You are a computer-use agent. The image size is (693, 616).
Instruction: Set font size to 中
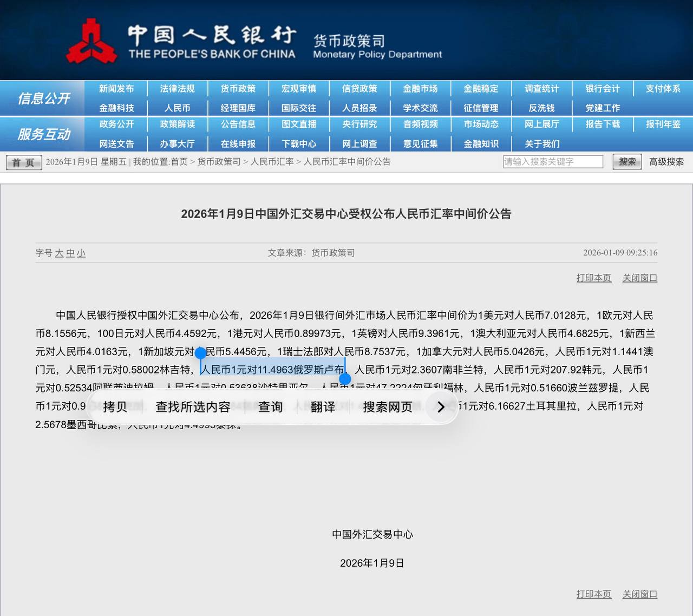(x=70, y=253)
